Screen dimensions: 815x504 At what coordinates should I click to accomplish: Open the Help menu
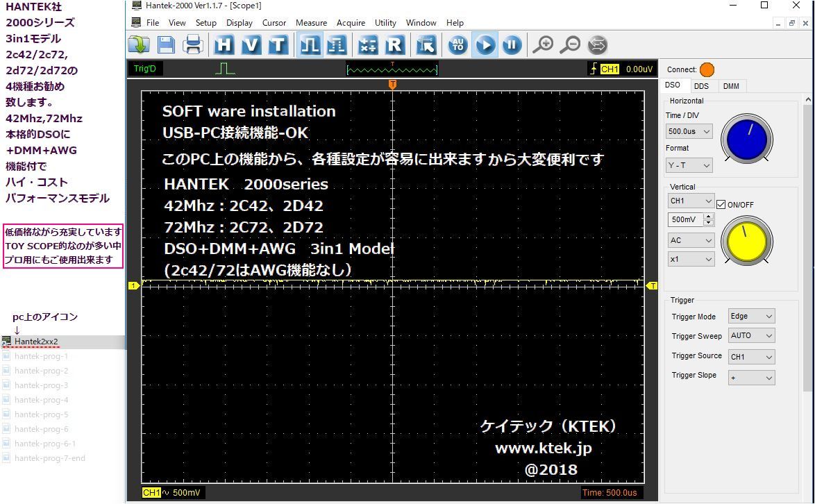click(x=455, y=23)
